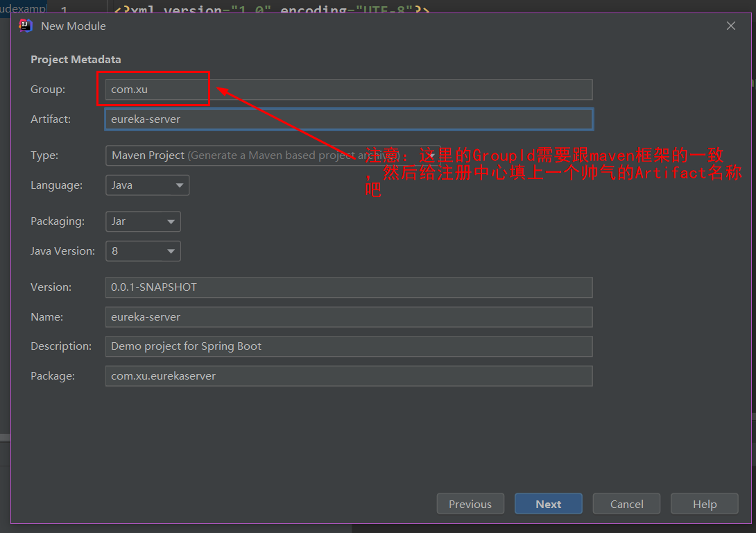Screen dimensions: 756x533
Task: Proceed with the Next button
Action: (x=548, y=504)
